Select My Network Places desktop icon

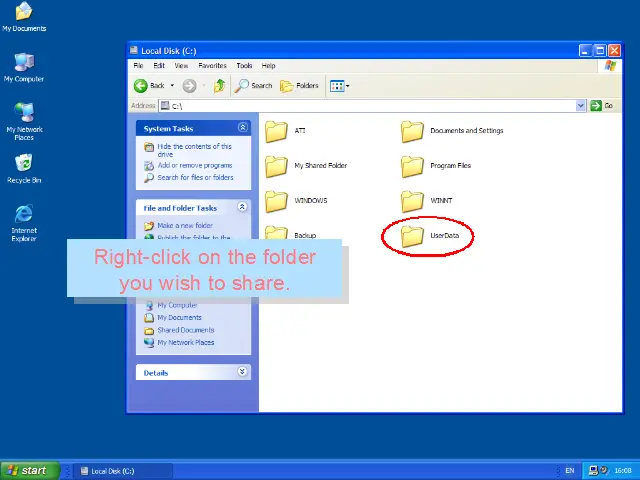coord(24,122)
